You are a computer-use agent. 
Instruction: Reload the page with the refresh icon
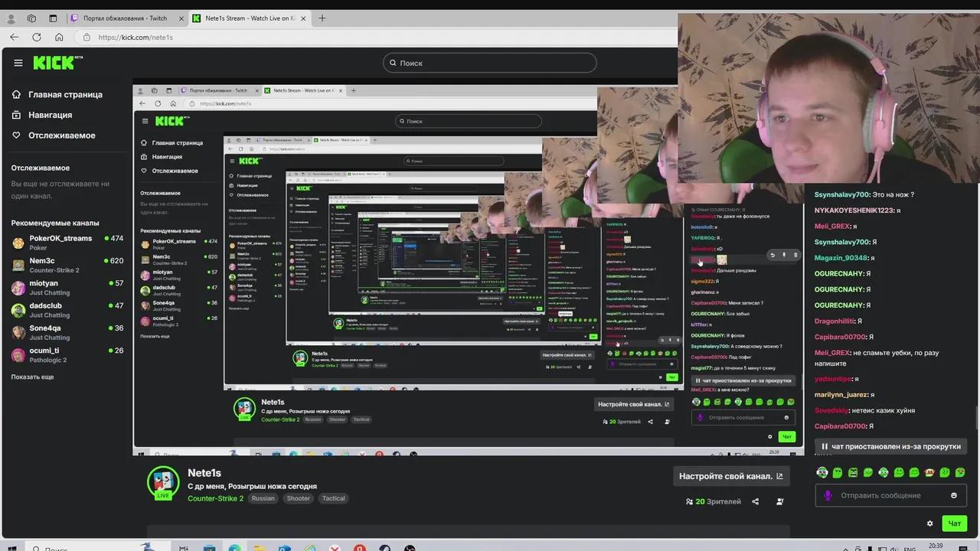[x=36, y=37]
